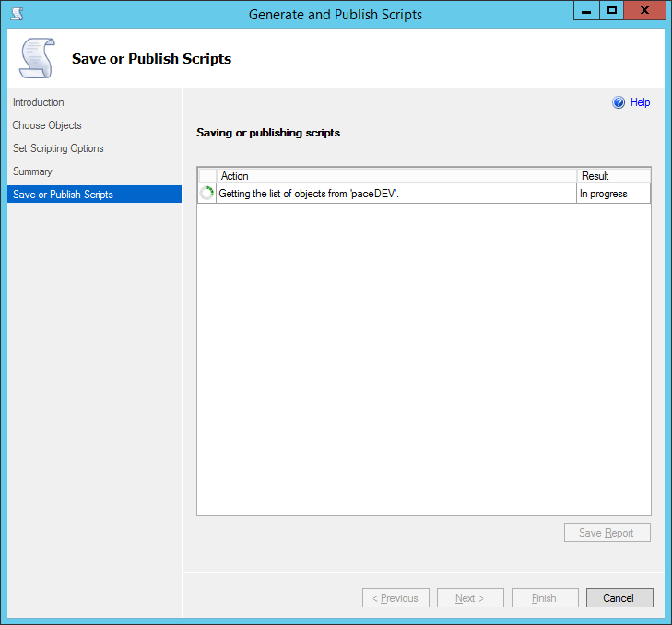The image size is (672, 625).
Task: Click the Finish button
Action: pyautogui.click(x=544, y=598)
